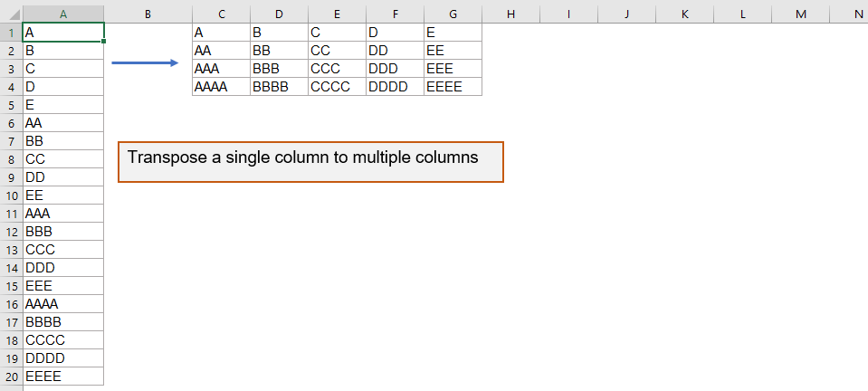Select cell A15 containing EEE
Image resolution: width=868 pixels, height=391 pixels.
[62, 286]
